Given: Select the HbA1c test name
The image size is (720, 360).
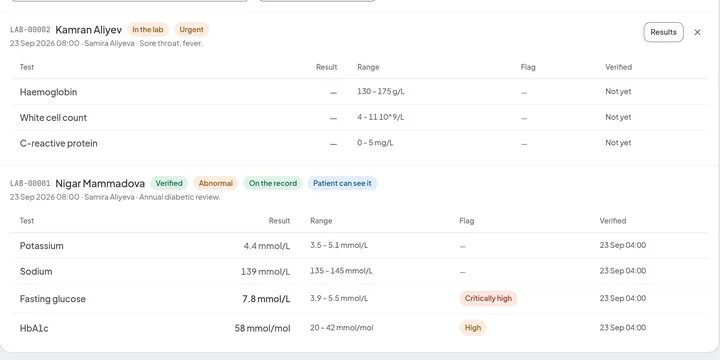Looking at the screenshot, I should pos(34,328).
